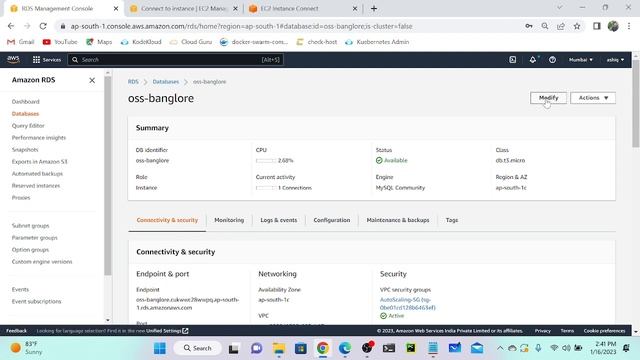
Task: Open the browser zoom magnifier icon
Action: (545, 26)
